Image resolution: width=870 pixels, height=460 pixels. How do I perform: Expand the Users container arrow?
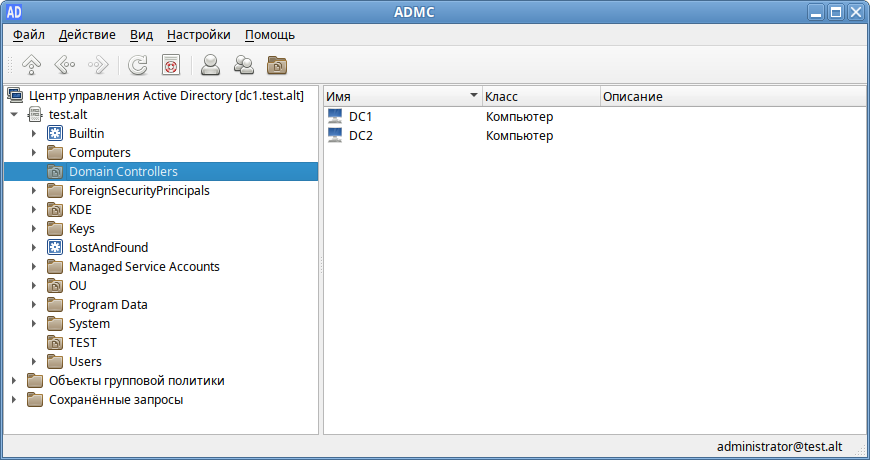pyautogui.click(x=34, y=362)
